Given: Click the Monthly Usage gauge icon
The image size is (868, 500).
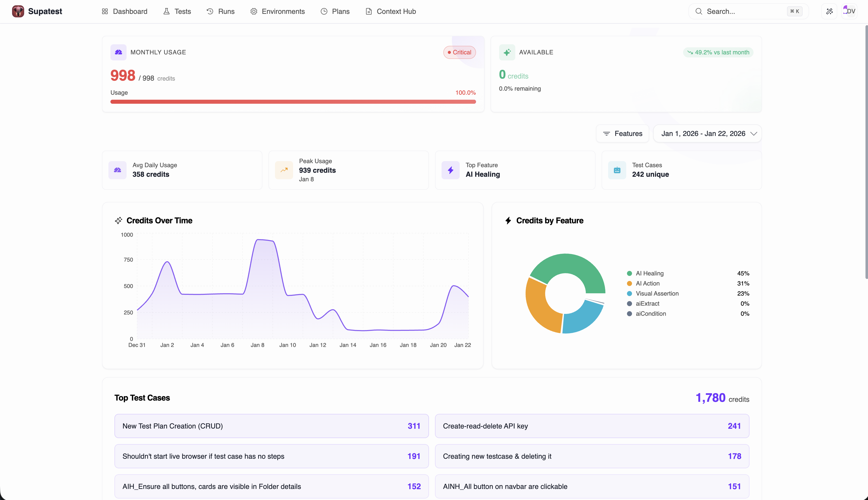Looking at the screenshot, I should (118, 52).
